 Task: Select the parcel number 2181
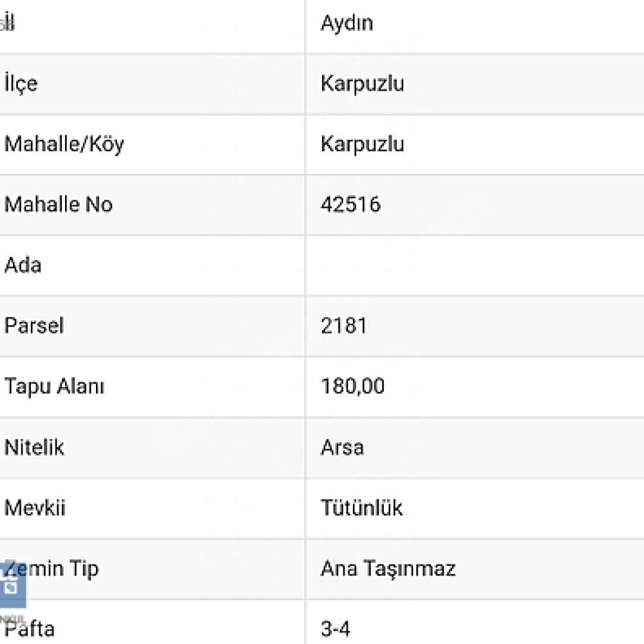[x=343, y=326]
